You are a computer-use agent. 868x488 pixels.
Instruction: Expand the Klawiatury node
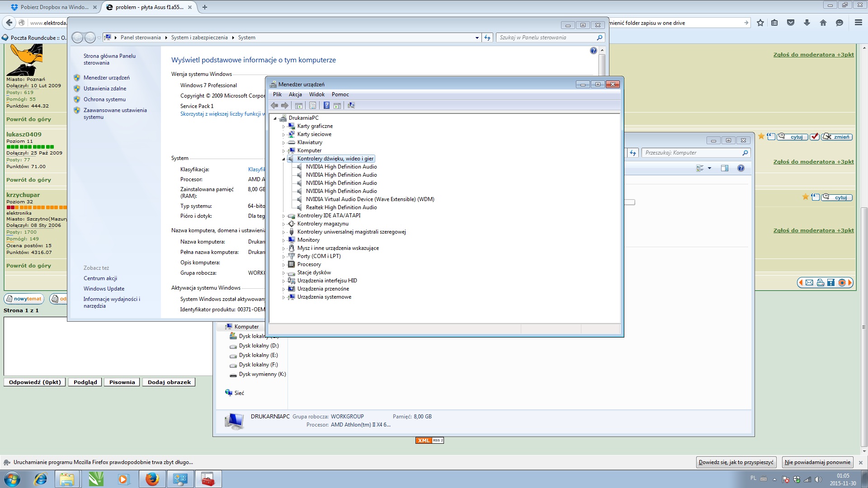[x=283, y=143]
